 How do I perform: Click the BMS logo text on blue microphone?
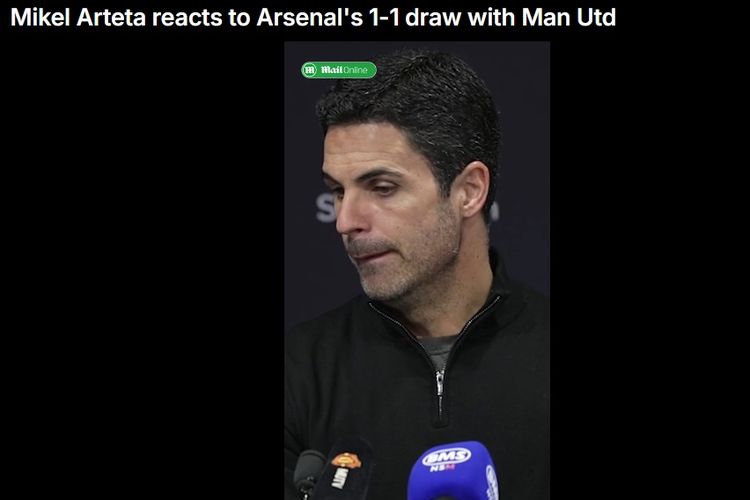point(446,456)
